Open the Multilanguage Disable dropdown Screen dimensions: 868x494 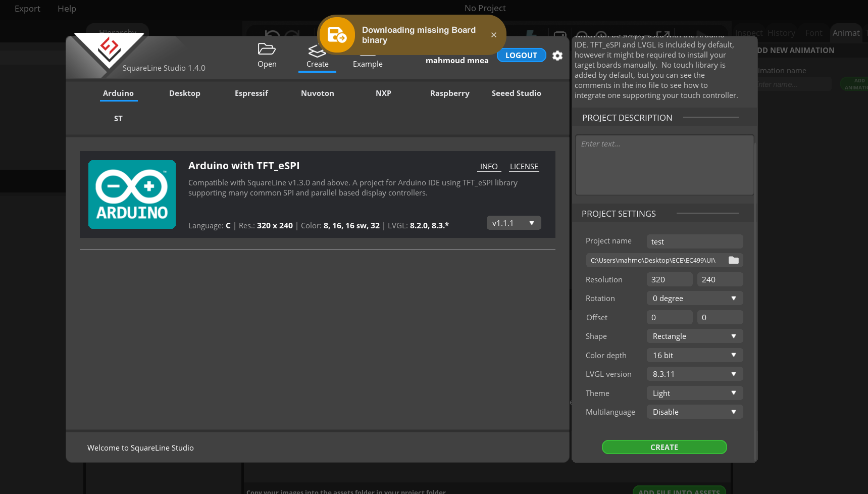[x=695, y=412]
